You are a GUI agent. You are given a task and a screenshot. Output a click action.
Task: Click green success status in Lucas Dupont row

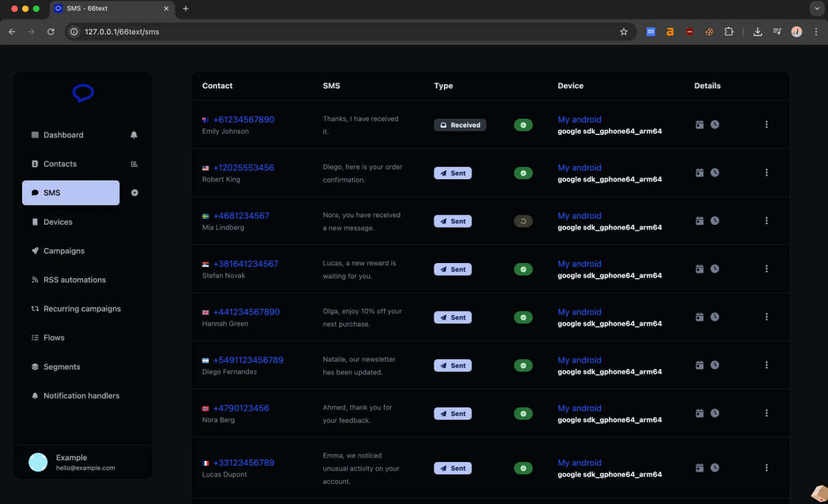[523, 468]
